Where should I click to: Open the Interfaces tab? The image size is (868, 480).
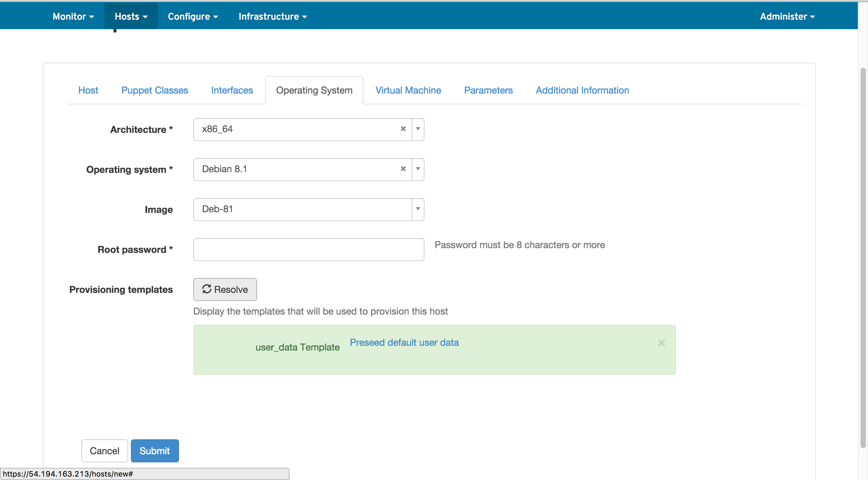(x=232, y=90)
